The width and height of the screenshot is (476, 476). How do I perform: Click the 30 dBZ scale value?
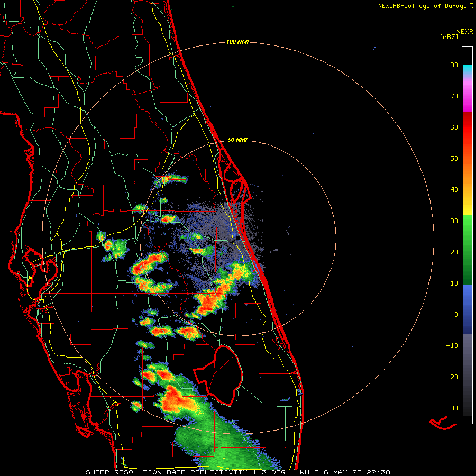(454, 221)
